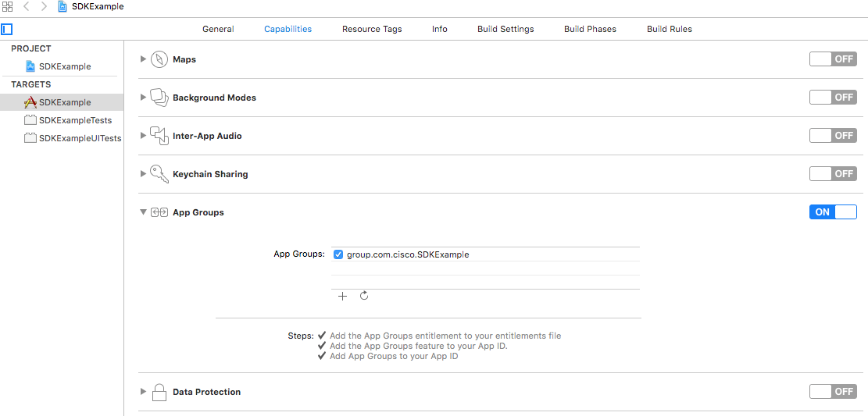Expand the Background Modes section

(144, 98)
